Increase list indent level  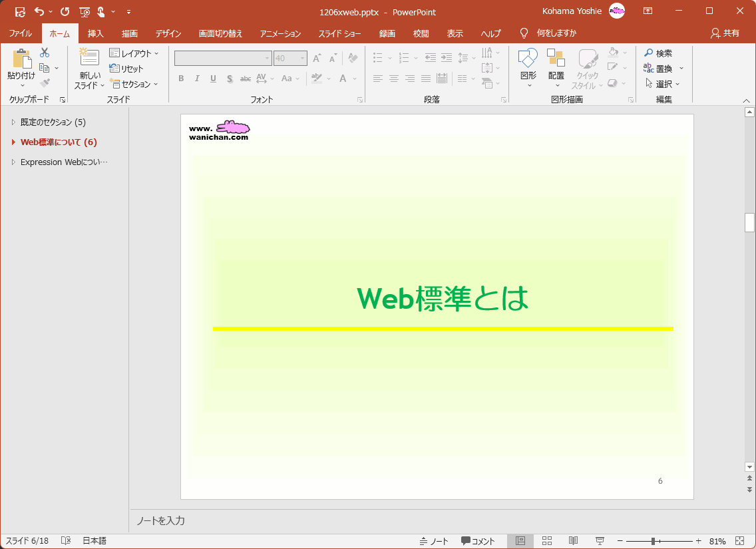(447, 58)
